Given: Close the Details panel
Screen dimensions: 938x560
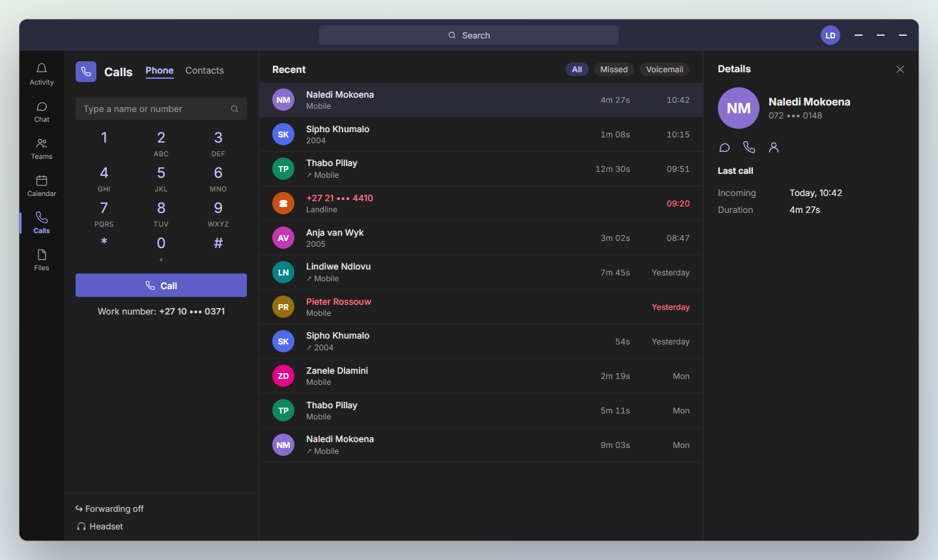Looking at the screenshot, I should coord(900,70).
